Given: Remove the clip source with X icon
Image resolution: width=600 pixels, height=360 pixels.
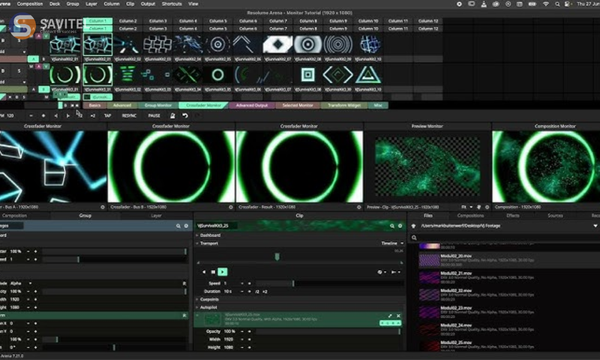Looking at the screenshot, I should pyautogui.click(x=398, y=316).
